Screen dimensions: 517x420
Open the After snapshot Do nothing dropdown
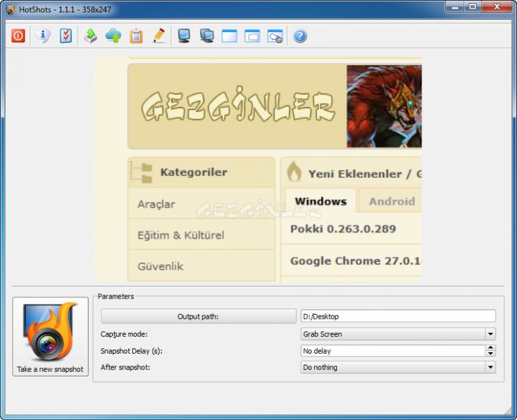pyautogui.click(x=398, y=367)
